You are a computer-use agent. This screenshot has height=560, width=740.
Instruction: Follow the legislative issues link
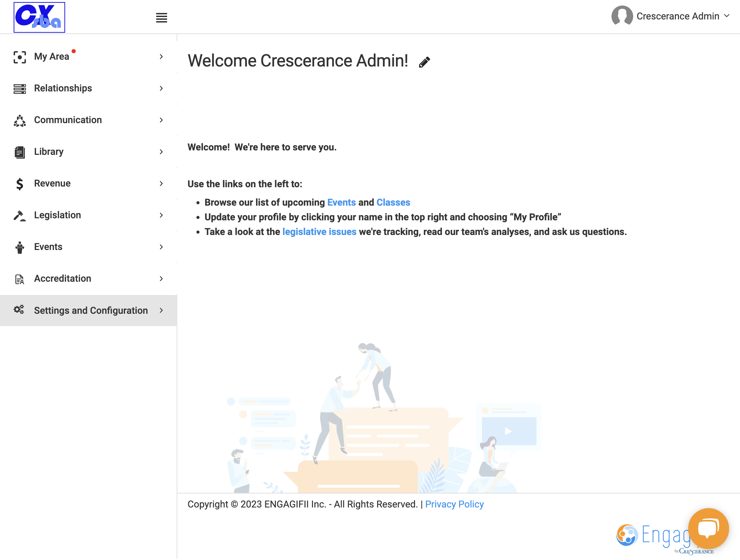(x=319, y=232)
